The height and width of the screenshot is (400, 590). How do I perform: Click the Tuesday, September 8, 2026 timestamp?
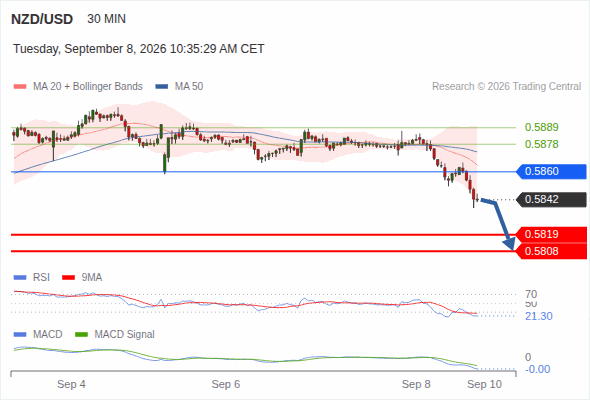click(x=139, y=49)
